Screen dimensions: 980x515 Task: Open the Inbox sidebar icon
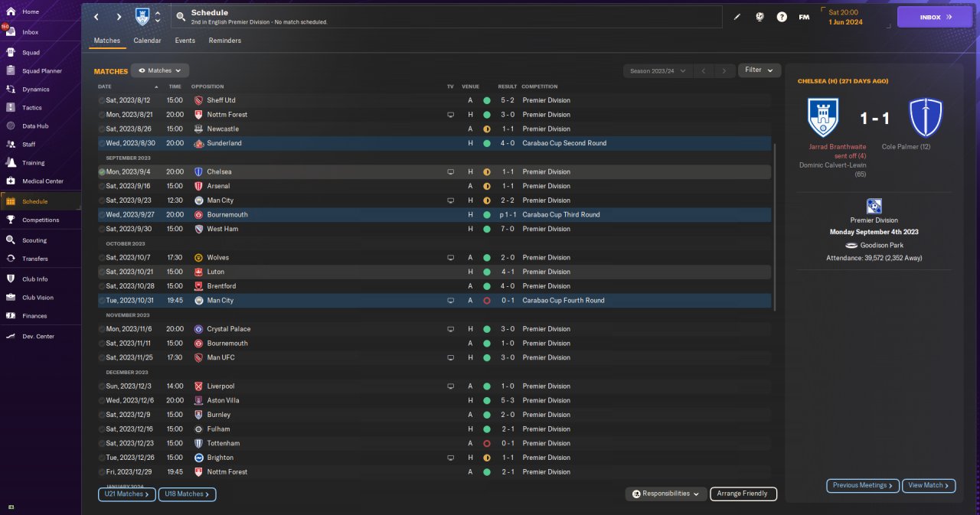pyautogui.click(x=11, y=32)
